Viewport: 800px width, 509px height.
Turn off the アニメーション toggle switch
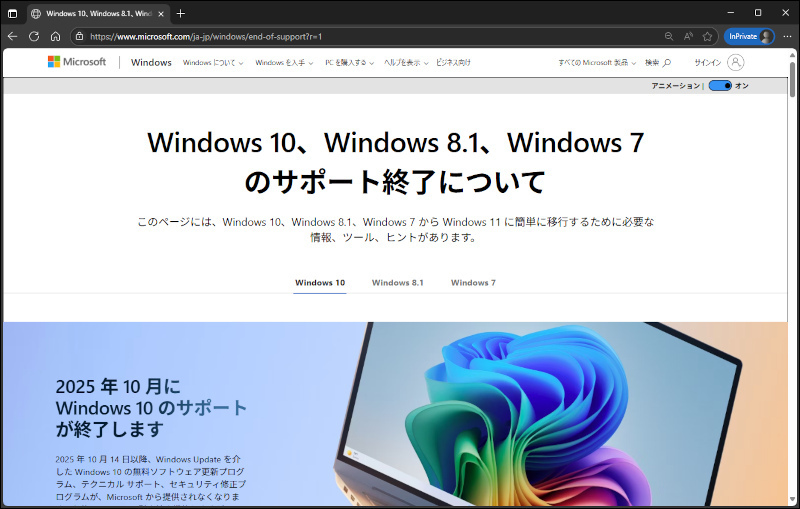click(720, 86)
